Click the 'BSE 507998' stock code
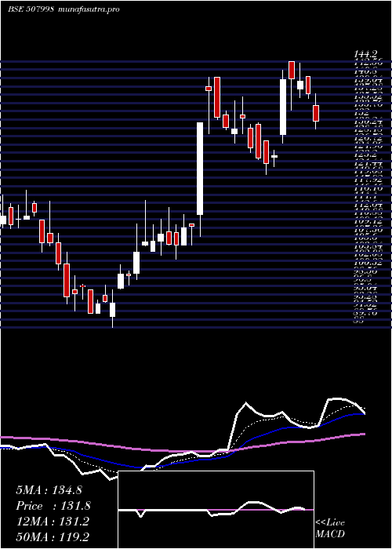This screenshot has width=392, height=549. [x=31, y=9]
